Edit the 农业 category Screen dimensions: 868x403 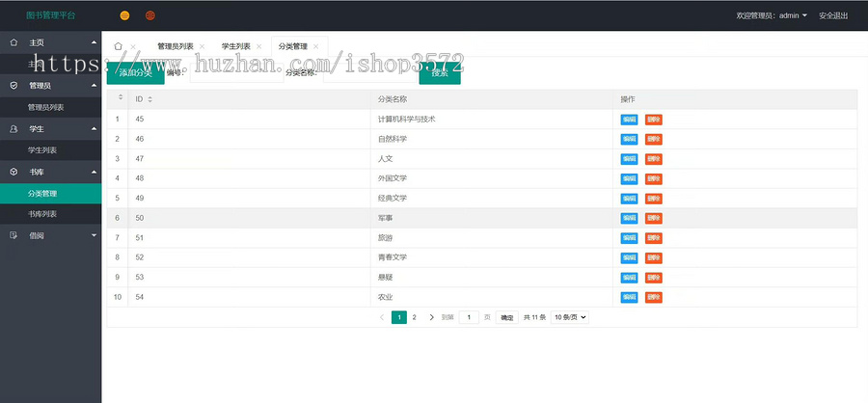click(629, 297)
